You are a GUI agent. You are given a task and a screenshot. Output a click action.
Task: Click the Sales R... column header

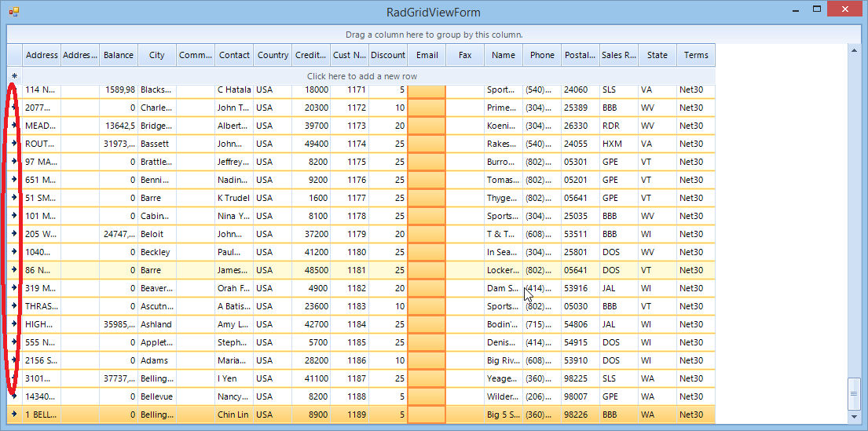[619, 55]
